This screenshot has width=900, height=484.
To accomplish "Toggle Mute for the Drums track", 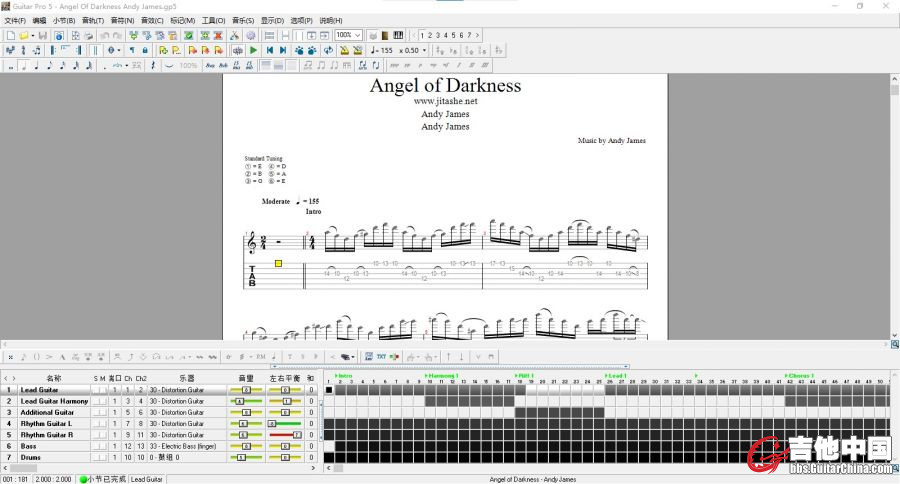I will (102, 457).
